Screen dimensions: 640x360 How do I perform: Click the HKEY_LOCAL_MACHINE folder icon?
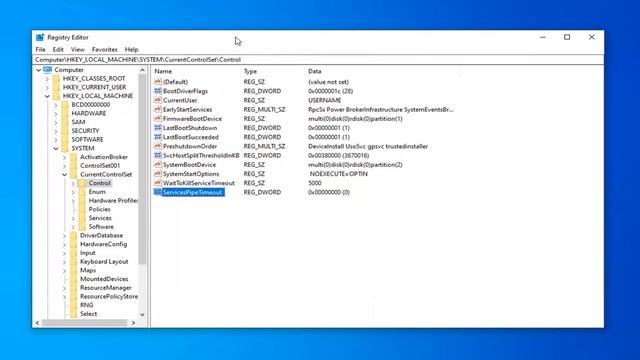(56, 96)
